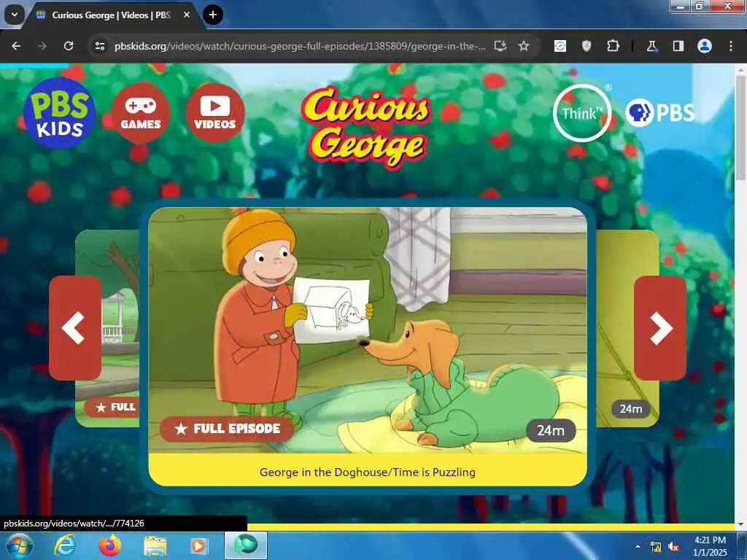Screen dimensions: 747x560
Task: Open Windows Explorer folder in taskbar
Action: [x=155, y=546]
